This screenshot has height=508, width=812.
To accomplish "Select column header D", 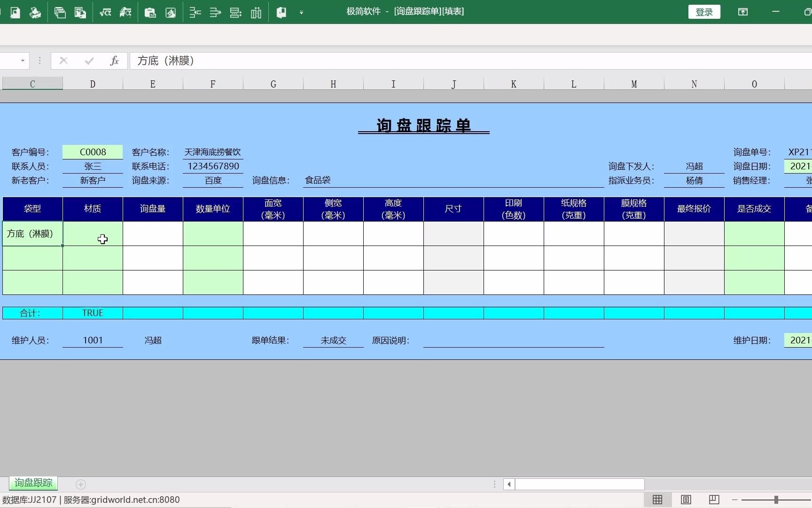I will pyautogui.click(x=93, y=84).
